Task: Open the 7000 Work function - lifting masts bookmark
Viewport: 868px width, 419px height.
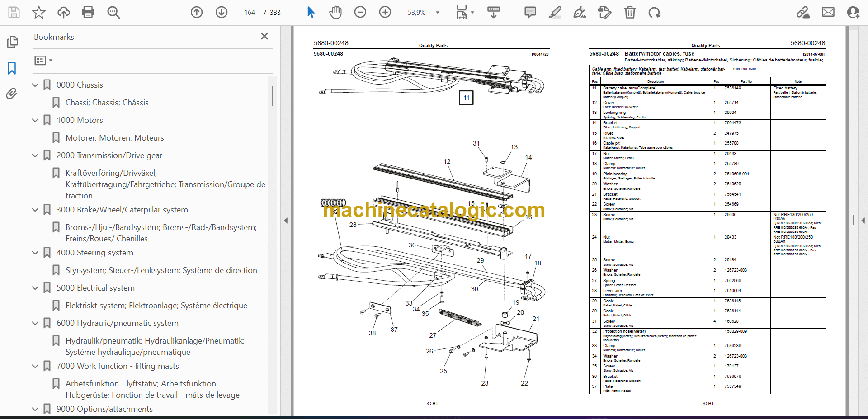Action: pos(118,366)
